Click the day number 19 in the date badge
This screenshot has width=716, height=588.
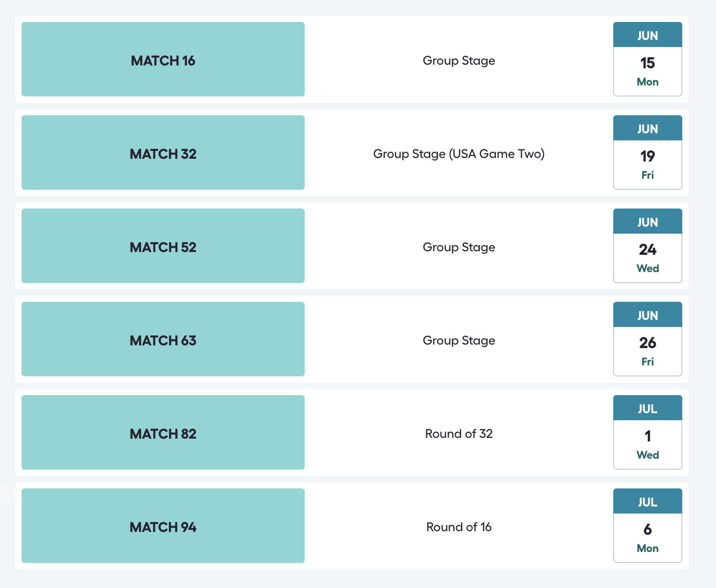click(x=647, y=156)
